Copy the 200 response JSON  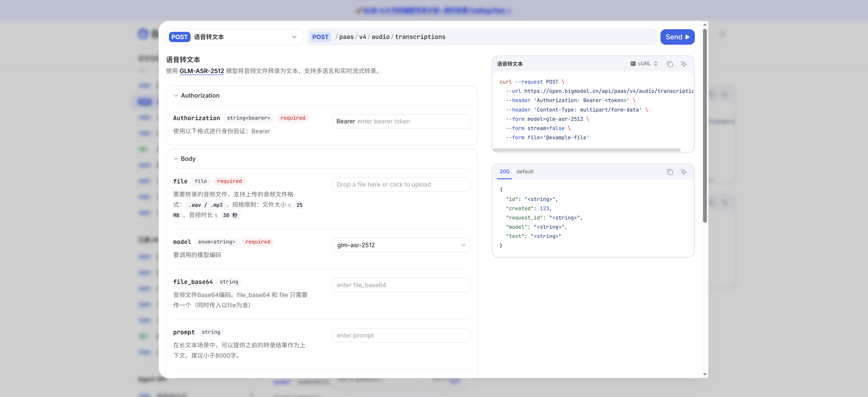669,172
